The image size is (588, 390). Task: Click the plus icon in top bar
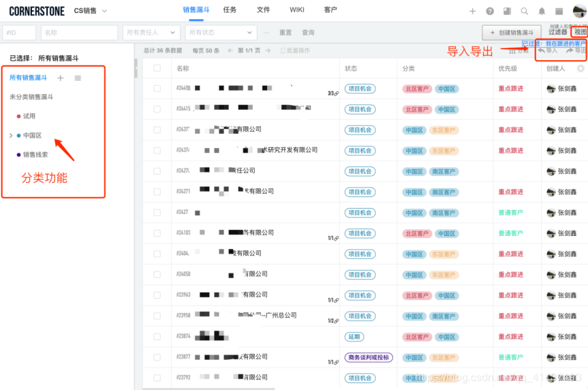pos(472,12)
